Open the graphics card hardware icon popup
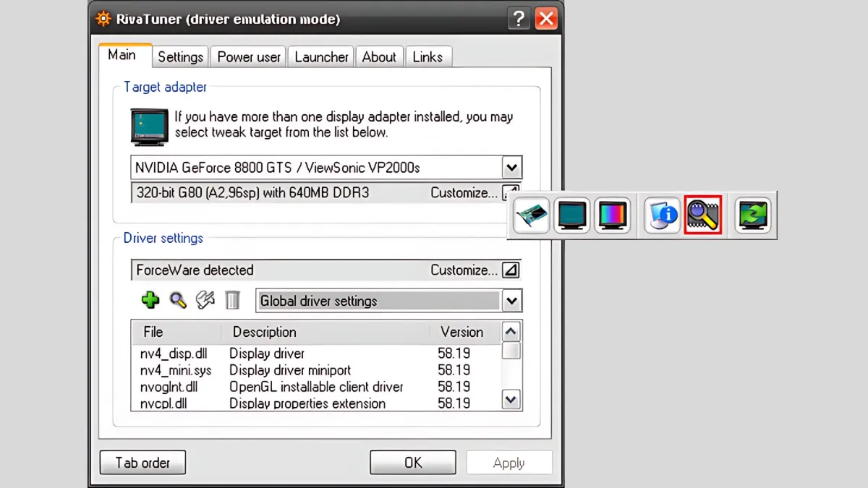 [x=531, y=215]
